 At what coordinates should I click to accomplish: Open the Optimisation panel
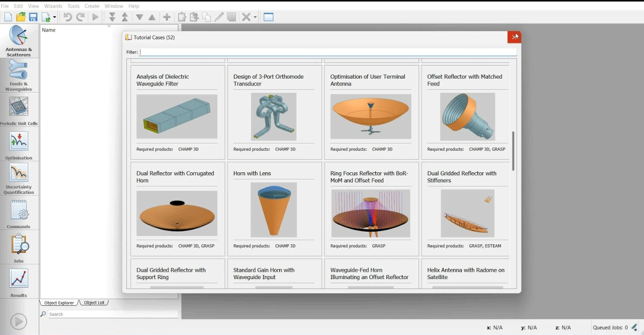pyautogui.click(x=19, y=145)
